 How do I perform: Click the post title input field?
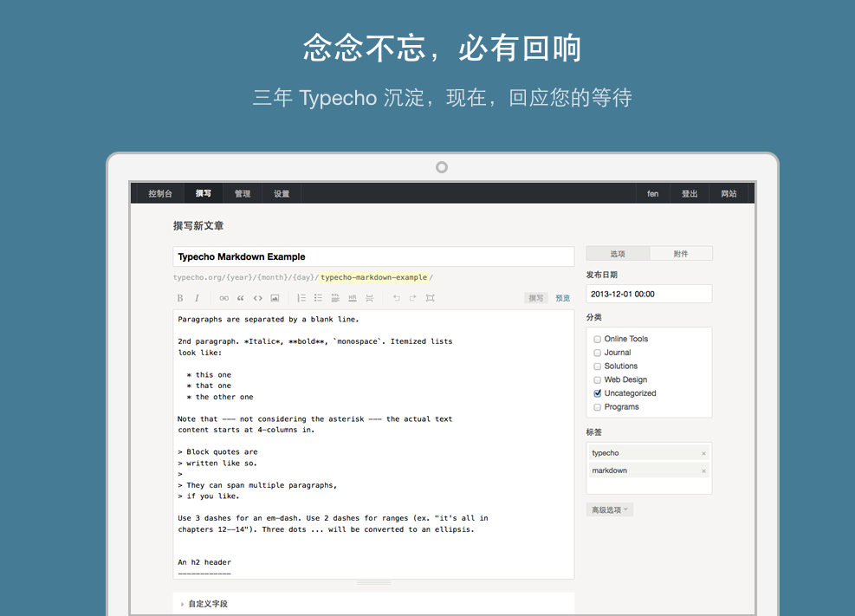point(373,256)
